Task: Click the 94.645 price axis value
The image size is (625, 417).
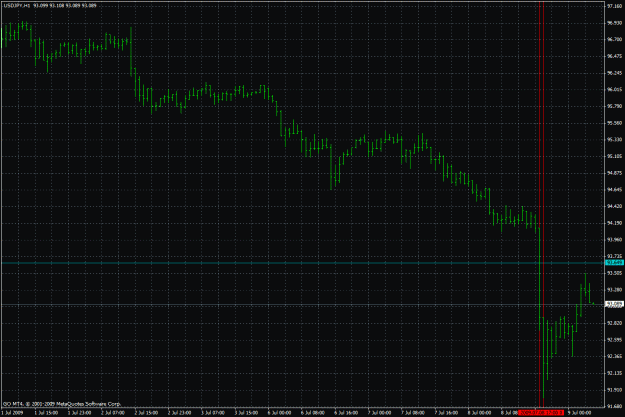Action: (614, 189)
